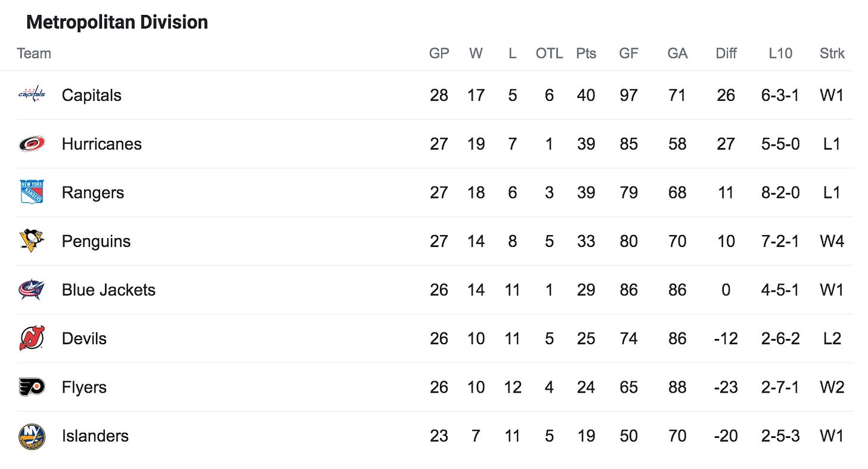Click the Blue Jackets team logo
This screenshot has height=469, width=868.
(x=32, y=290)
